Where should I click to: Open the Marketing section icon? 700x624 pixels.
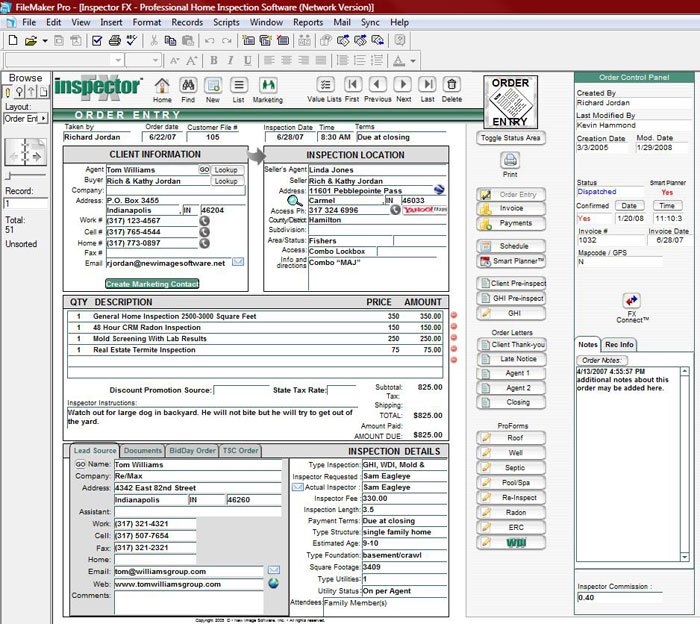(x=267, y=86)
